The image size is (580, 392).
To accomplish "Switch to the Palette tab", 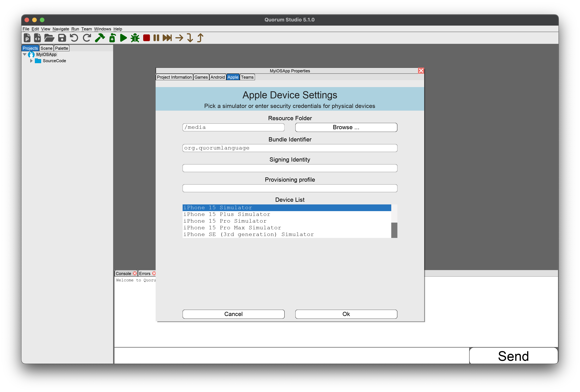I will (62, 48).
